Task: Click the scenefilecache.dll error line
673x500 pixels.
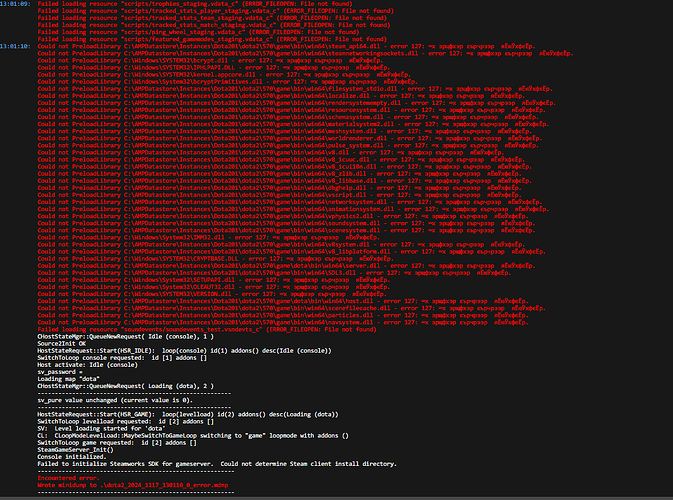Action: pos(292,308)
